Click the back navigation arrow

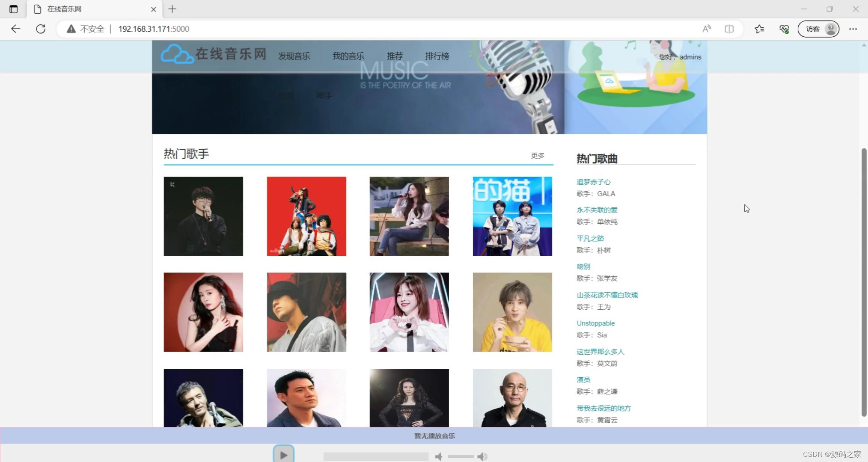pos(15,29)
